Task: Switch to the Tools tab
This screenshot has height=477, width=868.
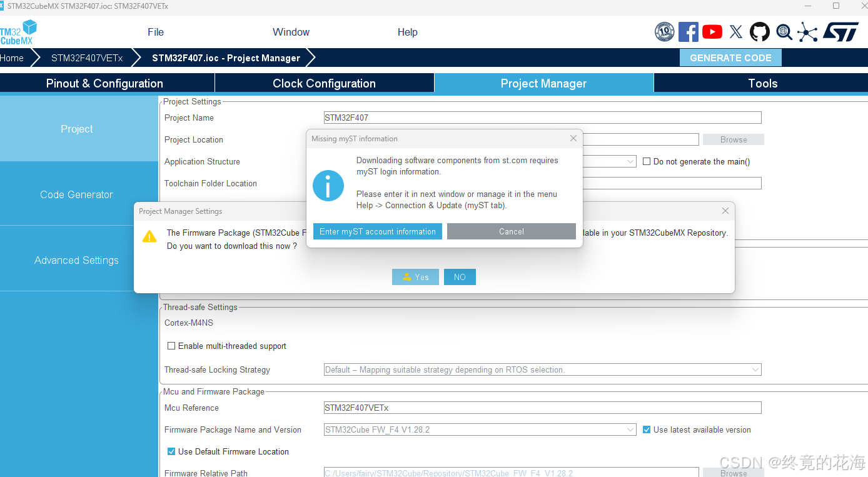Action: (762, 83)
